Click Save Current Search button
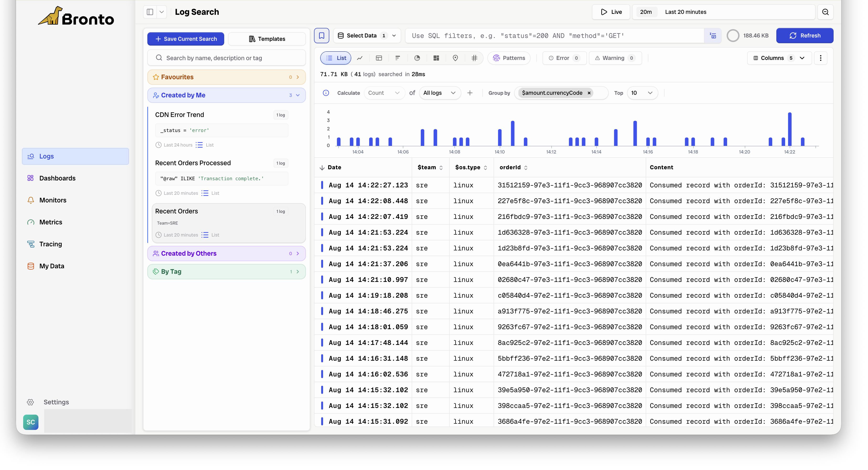Screen dimensions: 868x470 (x=186, y=39)
